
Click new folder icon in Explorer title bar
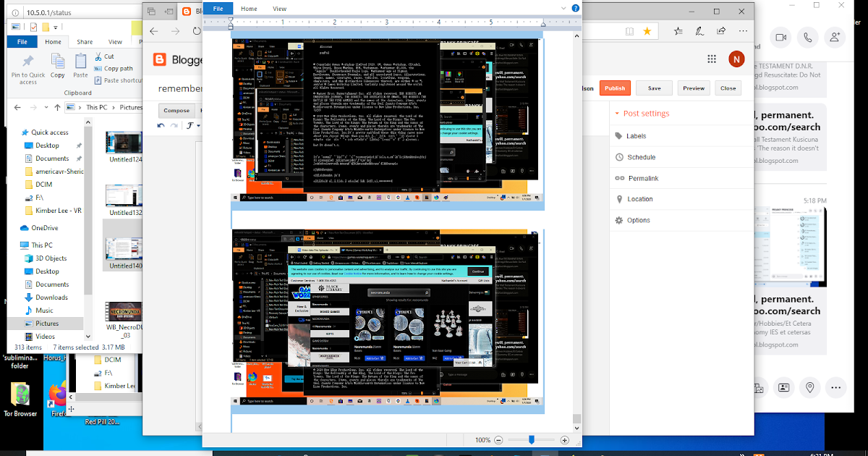(46, 28)
